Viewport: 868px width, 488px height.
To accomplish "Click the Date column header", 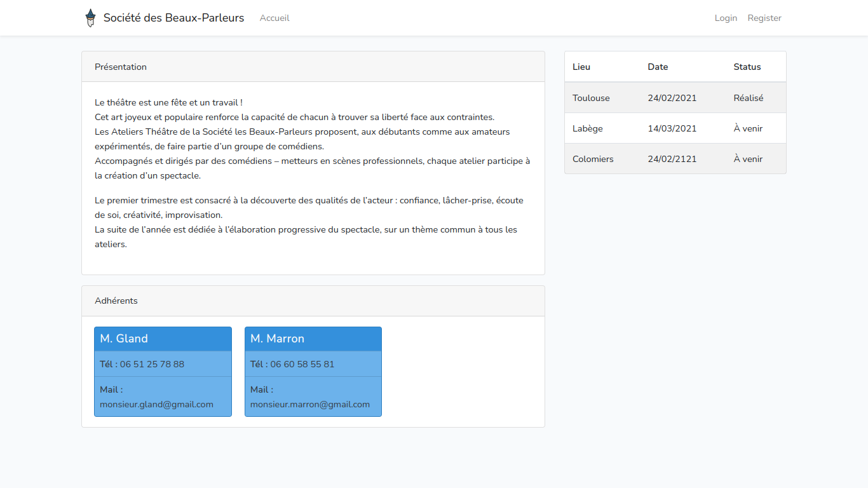I will tap(658, 67).
